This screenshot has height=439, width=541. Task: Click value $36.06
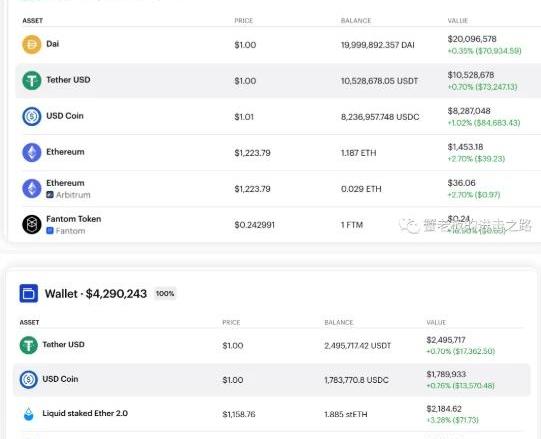coord(461,183)
